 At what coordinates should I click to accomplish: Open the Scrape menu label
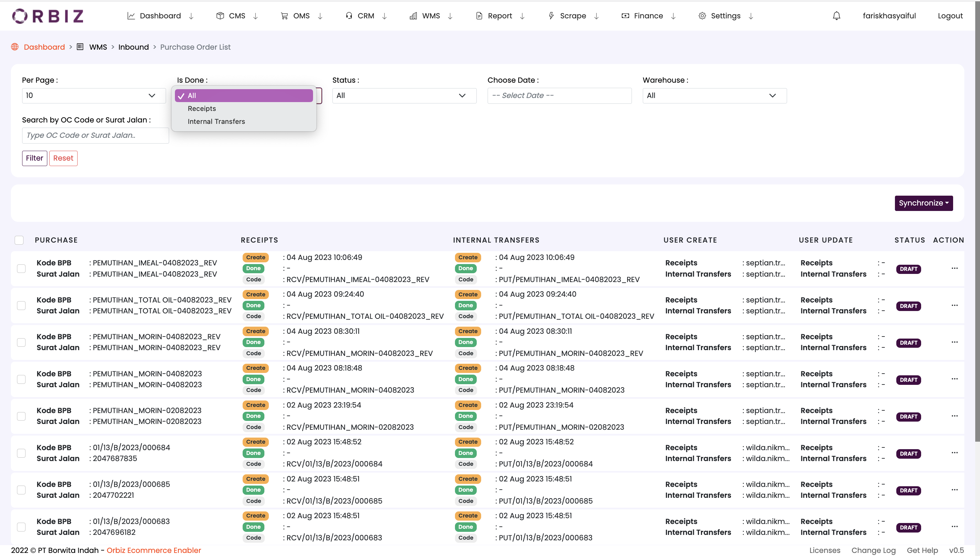(x=573, y=16)
